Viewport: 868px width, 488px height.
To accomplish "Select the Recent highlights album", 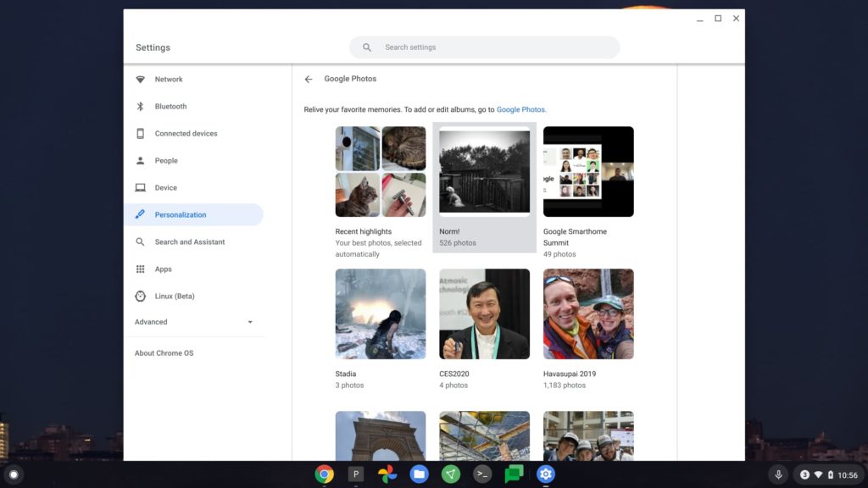I will pos(381,171).
